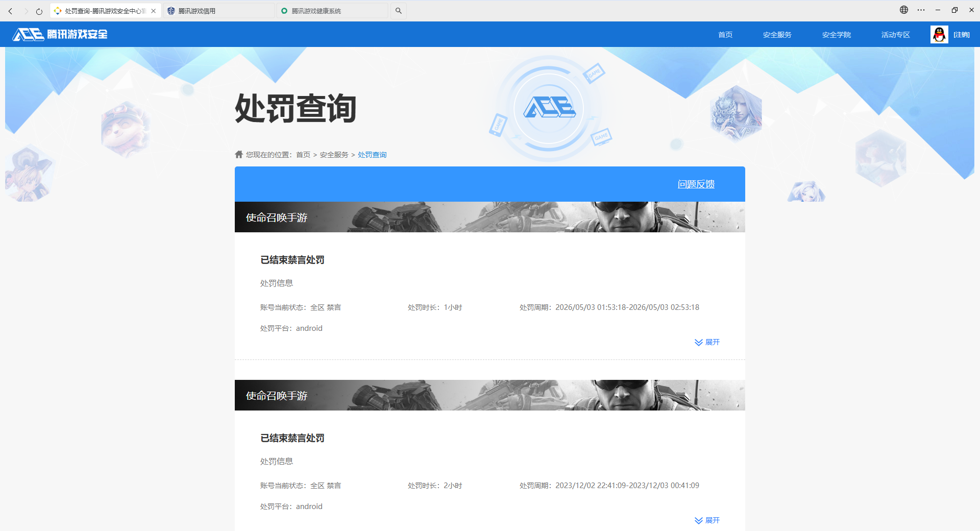The image size is (980, 531).
Task: Expand details of the 1小时 penalty record
Action: pyautogui.click(x=707, y=342)
